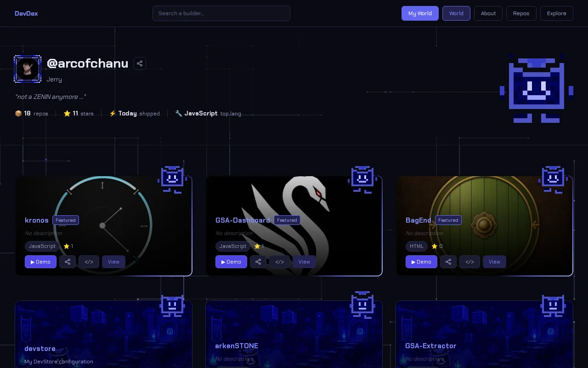This screenshot has width=588, height=368.
Task: Share the BagEnd repo card
Action: click(x=448, y=262)
